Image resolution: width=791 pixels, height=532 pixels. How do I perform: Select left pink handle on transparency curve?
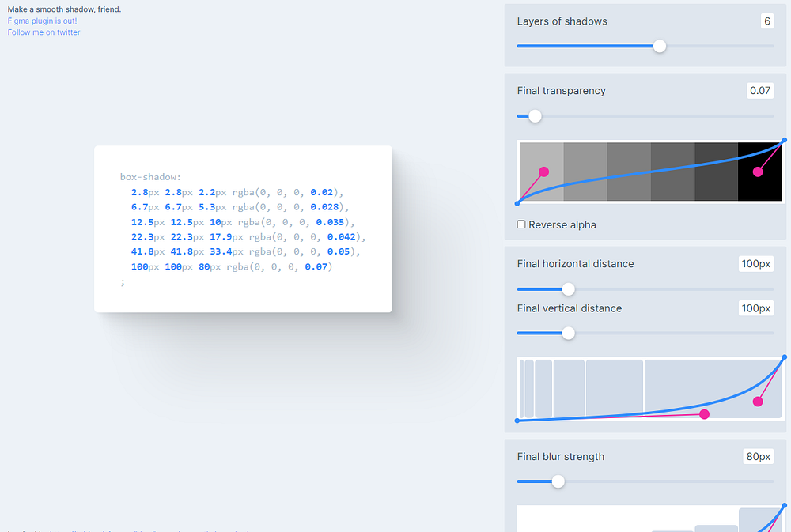pos(543,172)
